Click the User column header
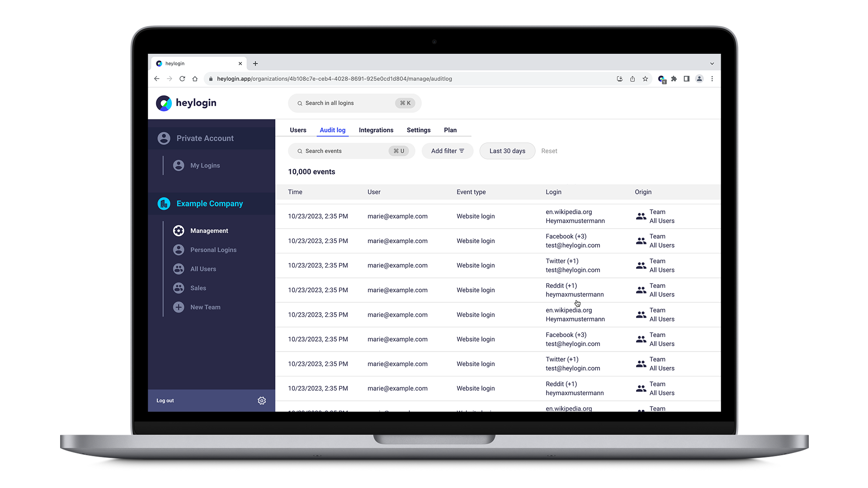This screenshot has height=488, width=868. pyautogui.click(x=374, y=192)
